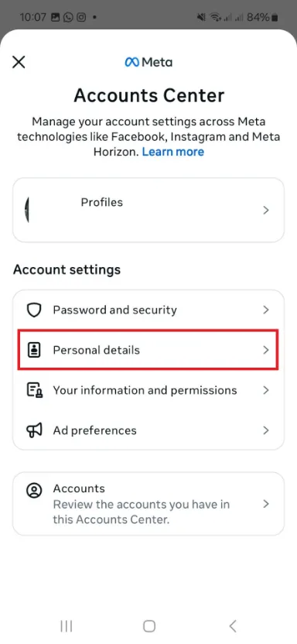Open the Accounts row chevron arrow
The width and height of the screenshot is (297, 644).
click(x=266, y=504)
